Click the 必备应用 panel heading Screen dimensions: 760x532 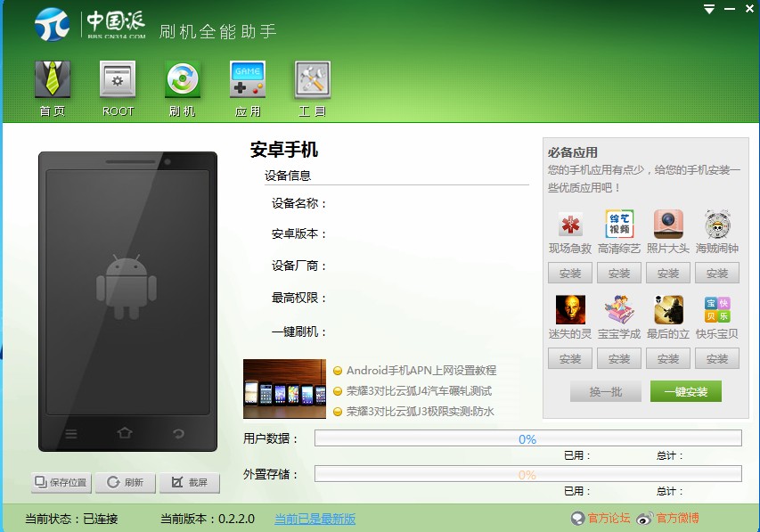[572, 152]
